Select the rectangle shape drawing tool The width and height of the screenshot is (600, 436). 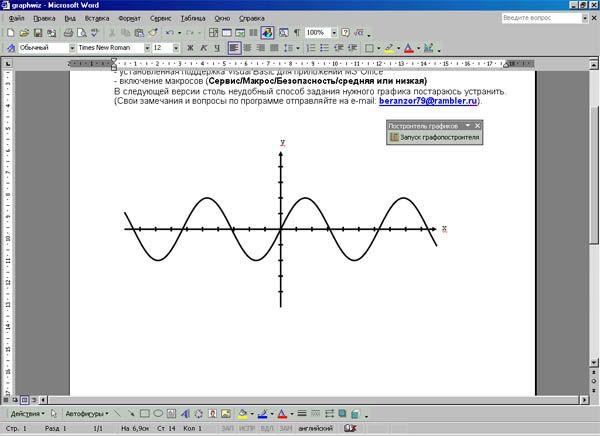(x=144, y=413)
